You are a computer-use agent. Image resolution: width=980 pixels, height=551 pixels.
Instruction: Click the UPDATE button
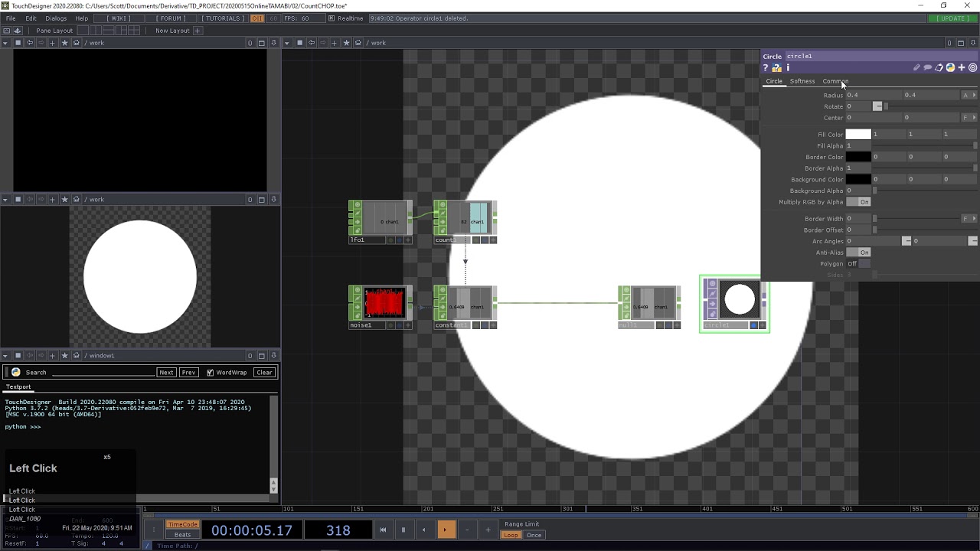click(x=953, y=18)
